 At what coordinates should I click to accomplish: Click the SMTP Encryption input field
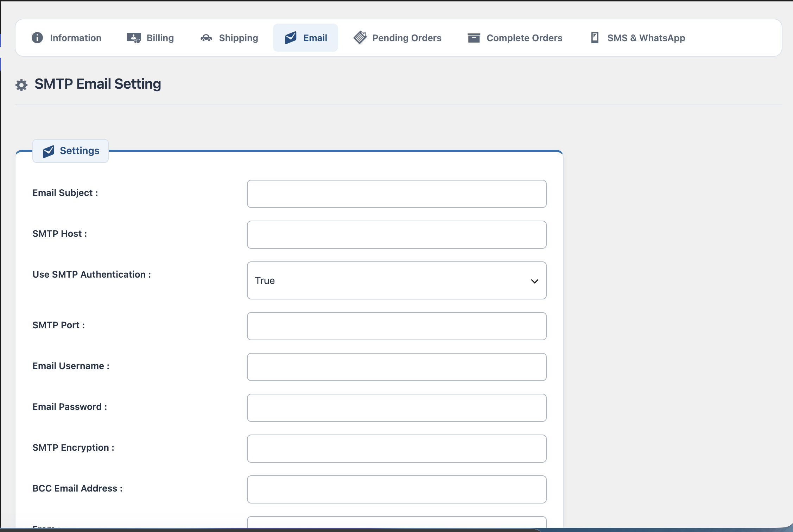pyautogui.click(x=396, y=449)
